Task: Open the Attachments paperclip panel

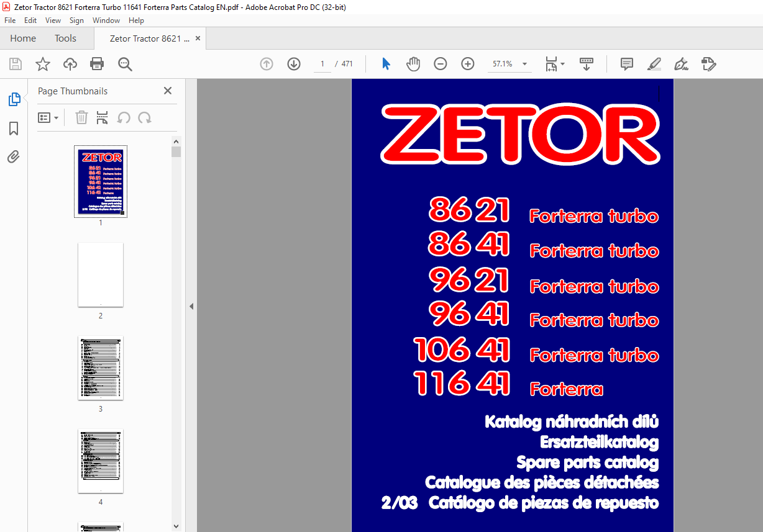Action: click(x=14, y=156)
